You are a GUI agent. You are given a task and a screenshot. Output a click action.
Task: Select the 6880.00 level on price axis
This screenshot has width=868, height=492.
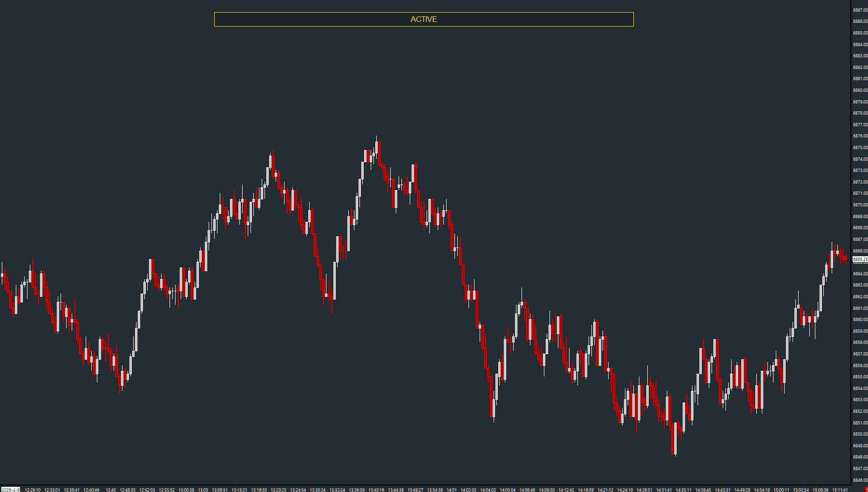[860, 90]
